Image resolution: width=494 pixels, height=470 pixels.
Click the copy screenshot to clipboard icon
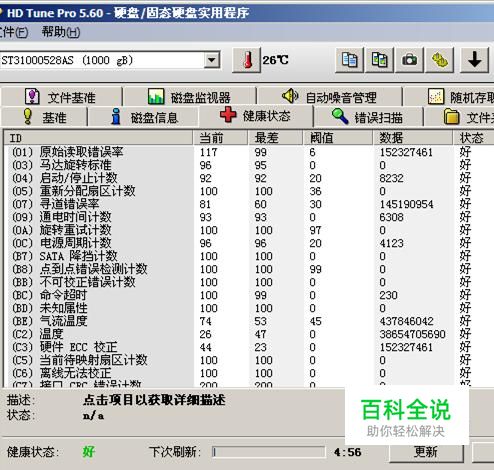tap(379, 60)
